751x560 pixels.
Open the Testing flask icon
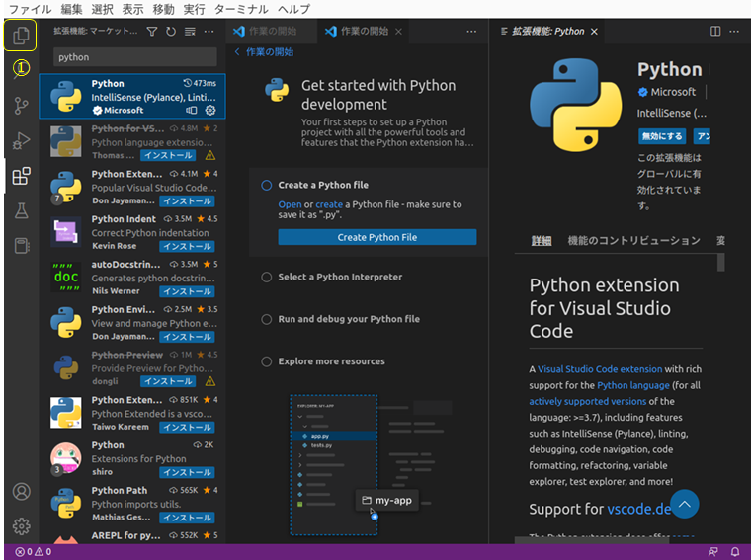pos(21,210)
